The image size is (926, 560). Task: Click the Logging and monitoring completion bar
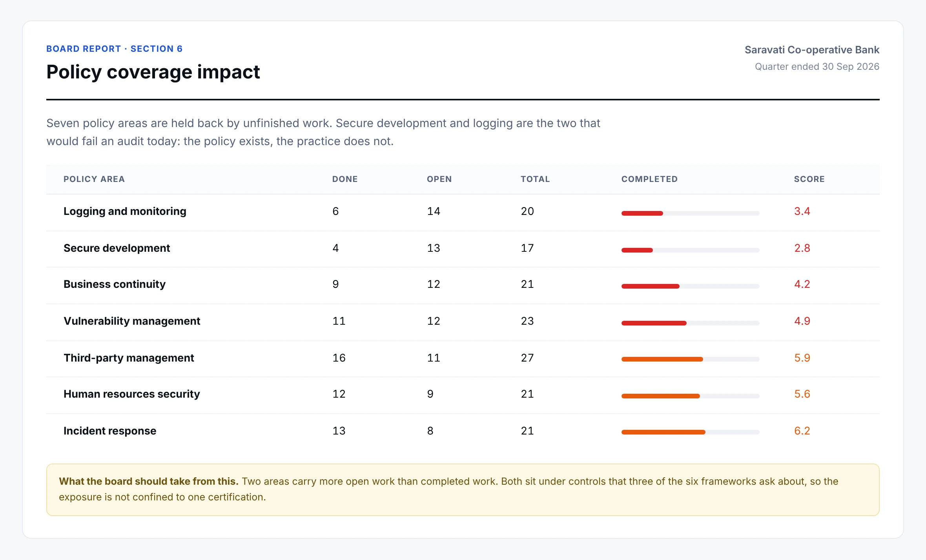coord(690,213)
